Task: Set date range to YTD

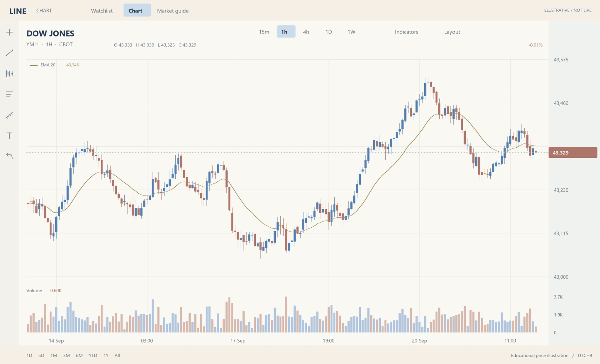Action: pos(93,355)
